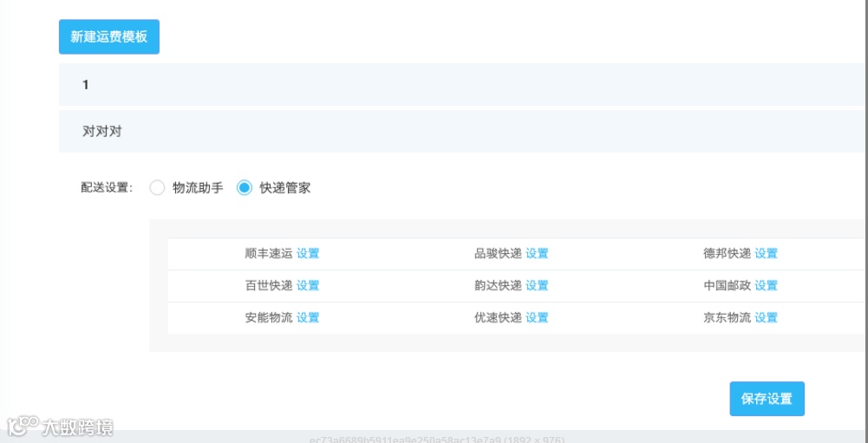Click the 中国邮政 courier name
868x443 pixels.
727,286
